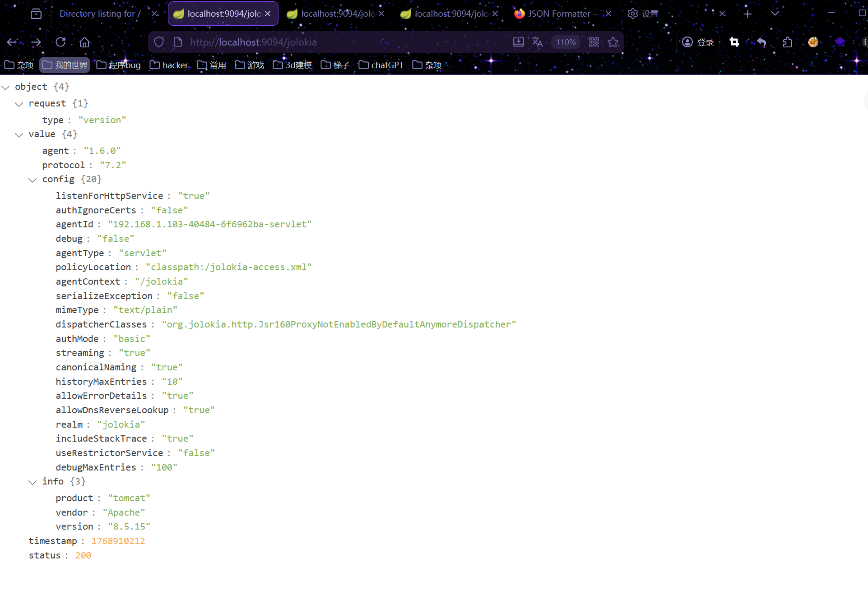This screenshot has width=868, height=609.
Task: Click the shield tracking protection icon
Action: (x=159, y=42)
